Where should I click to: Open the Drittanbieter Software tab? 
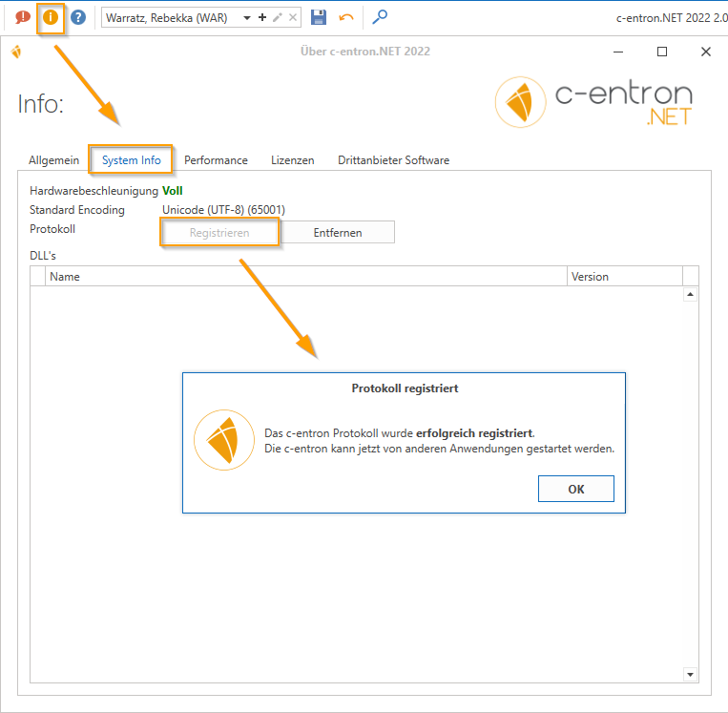(x=393, y=160)
